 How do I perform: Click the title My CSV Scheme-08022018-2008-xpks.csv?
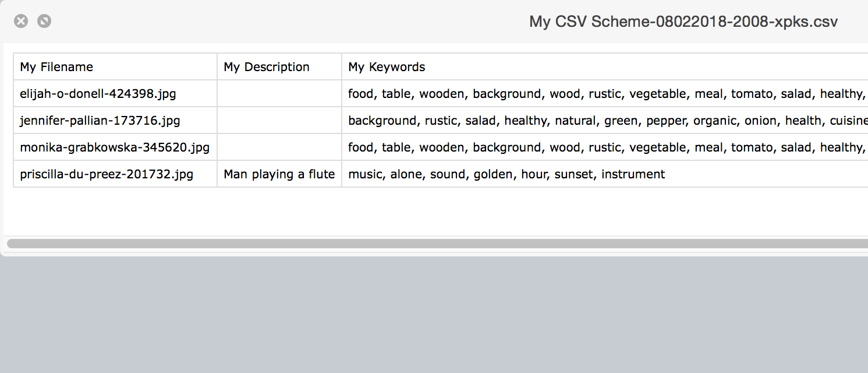(x=682, y=22)
